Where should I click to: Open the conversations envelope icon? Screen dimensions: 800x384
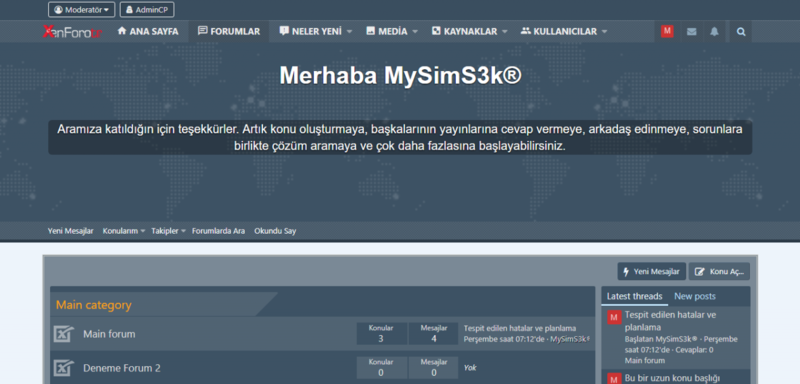point(691,32)
